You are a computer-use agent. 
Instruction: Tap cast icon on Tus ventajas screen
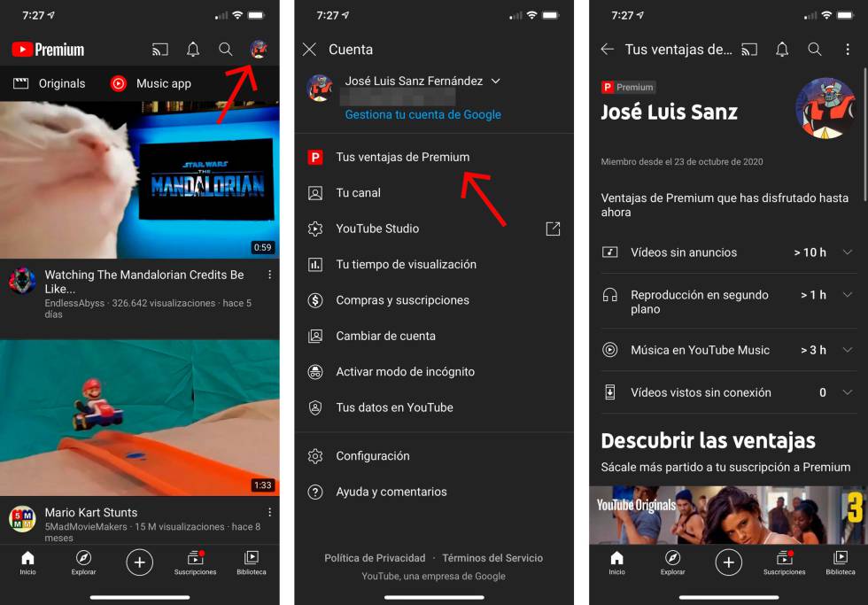pyautogui.click(x=749, y=50)
